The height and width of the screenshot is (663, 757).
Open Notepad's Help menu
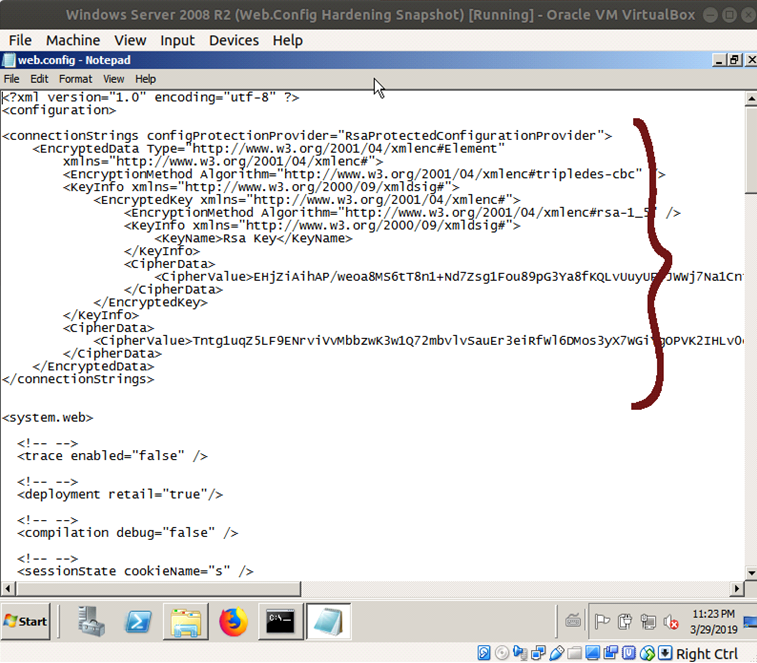(x=146, y=79)
